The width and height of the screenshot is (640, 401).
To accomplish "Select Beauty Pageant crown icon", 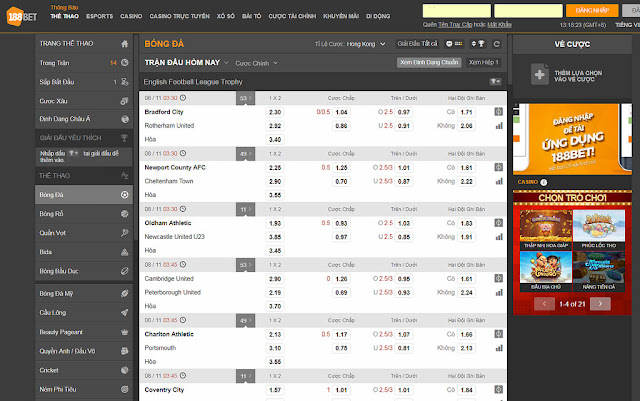I will click(x=124, y=332).
